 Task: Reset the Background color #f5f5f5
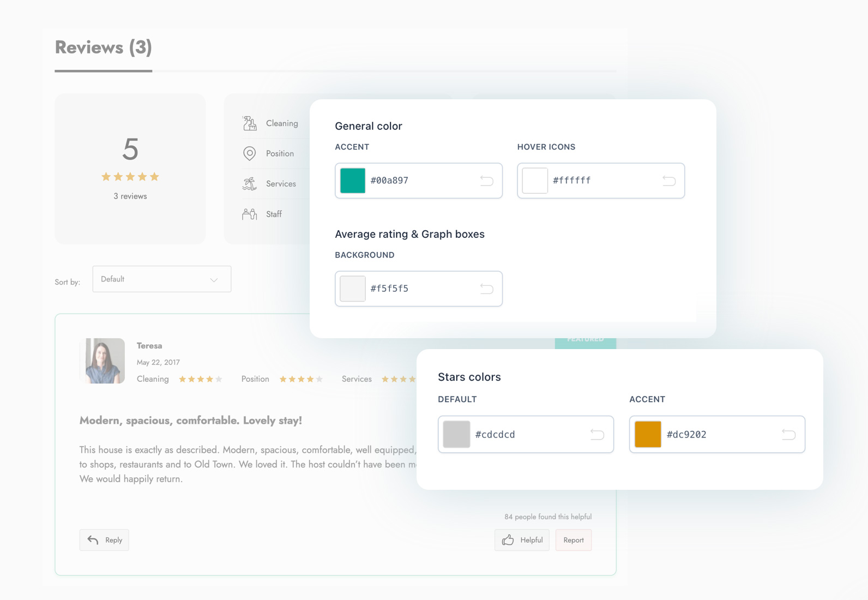(x=486, y=289)
